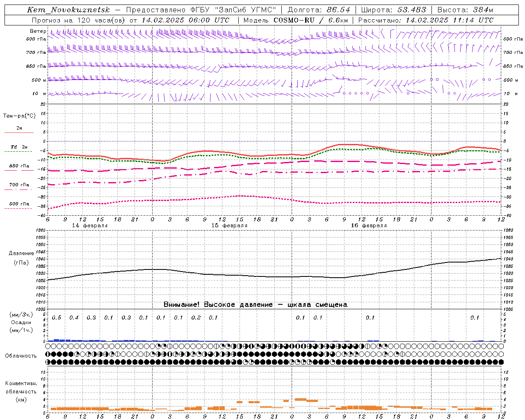Click the dotted 500 гПа temperature legend line
Screen dimensions: 525x420
(x=18, y=208)
